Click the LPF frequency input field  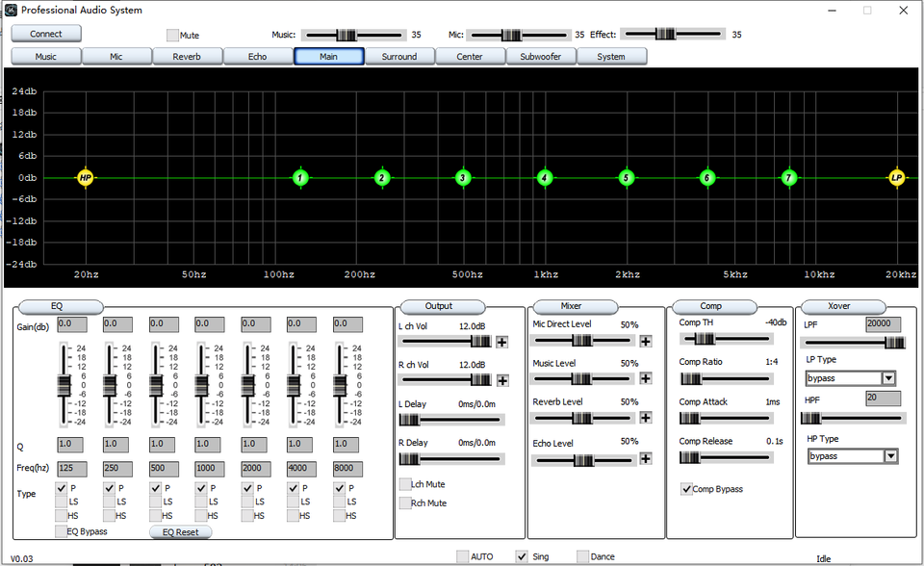[x=883, y=324]
